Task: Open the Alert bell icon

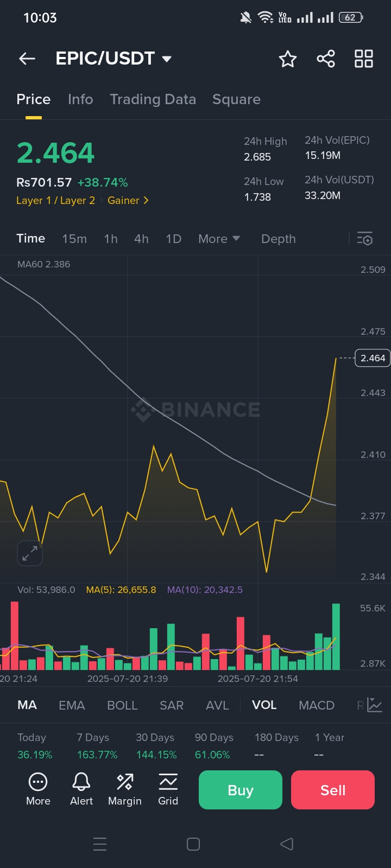Action: pos(81,789)
